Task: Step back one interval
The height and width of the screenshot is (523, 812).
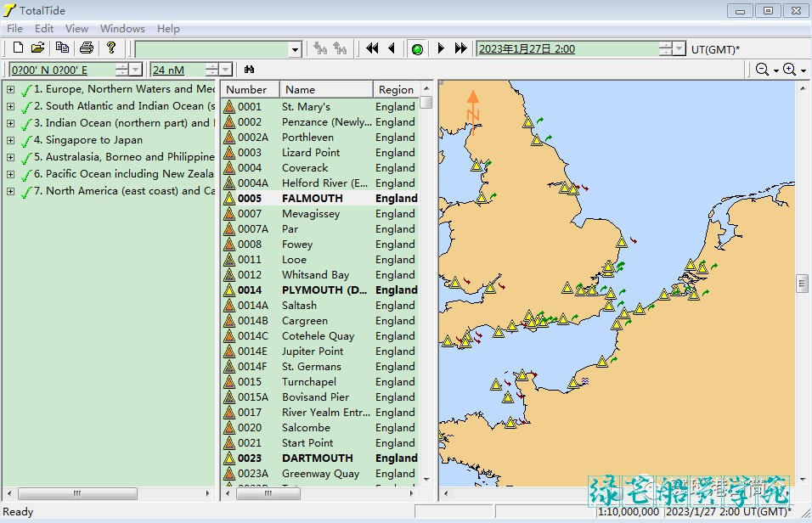Action: 392,48
